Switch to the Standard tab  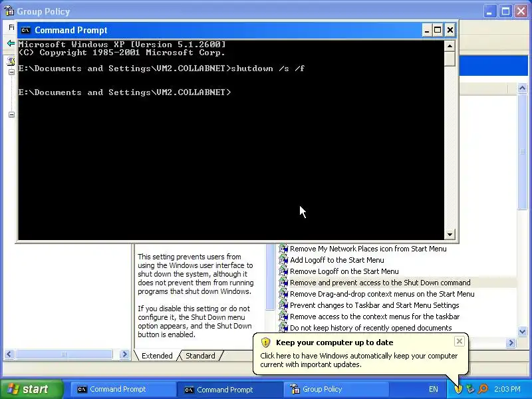coord(200,356)
